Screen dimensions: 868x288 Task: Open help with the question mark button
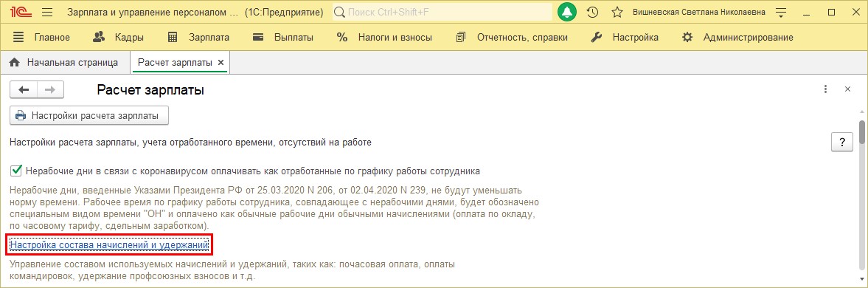(x=842, y=143)
